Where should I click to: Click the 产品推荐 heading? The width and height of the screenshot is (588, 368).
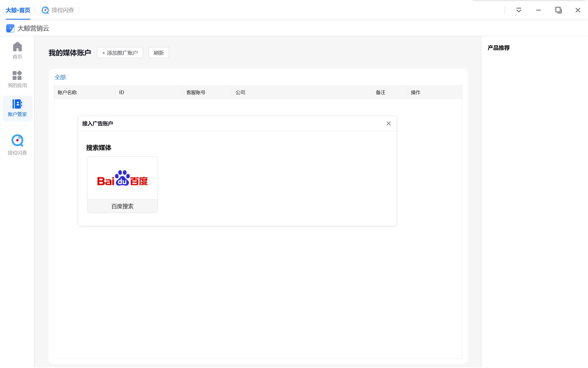pos(499,48)
